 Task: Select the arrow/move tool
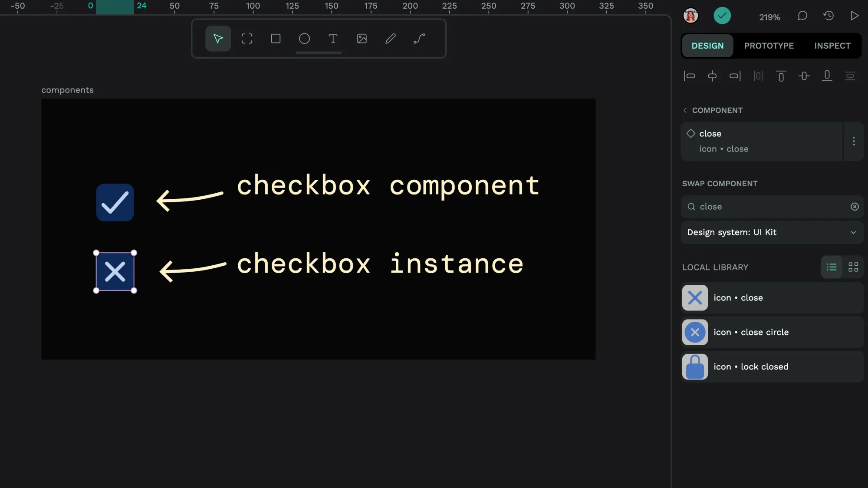coord(217,38)
